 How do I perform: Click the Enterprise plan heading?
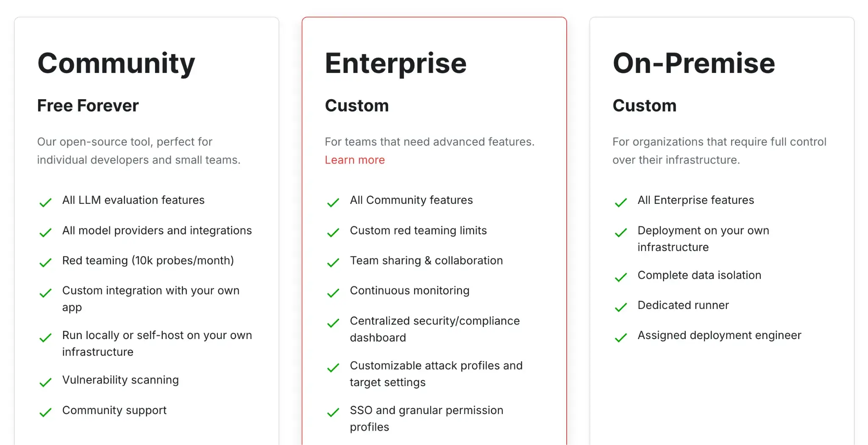396,64
